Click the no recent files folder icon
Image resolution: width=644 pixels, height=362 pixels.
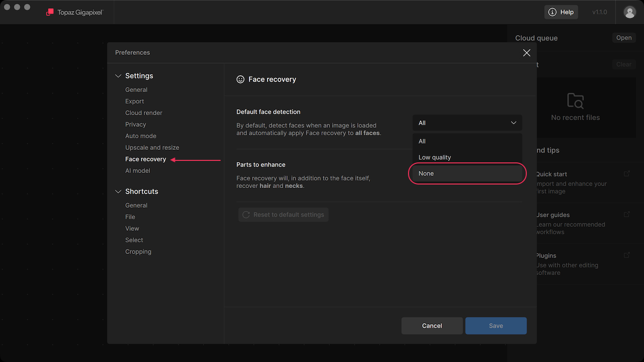(575, 101)
